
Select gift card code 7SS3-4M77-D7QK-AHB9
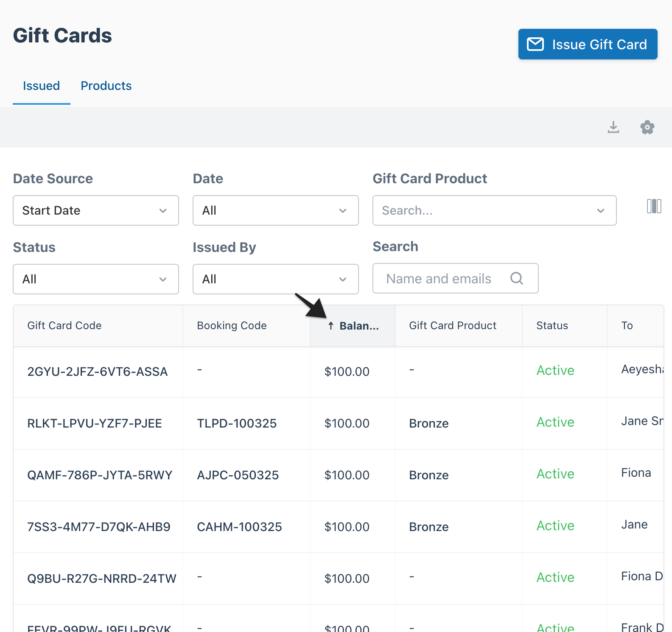click(99, 527)
